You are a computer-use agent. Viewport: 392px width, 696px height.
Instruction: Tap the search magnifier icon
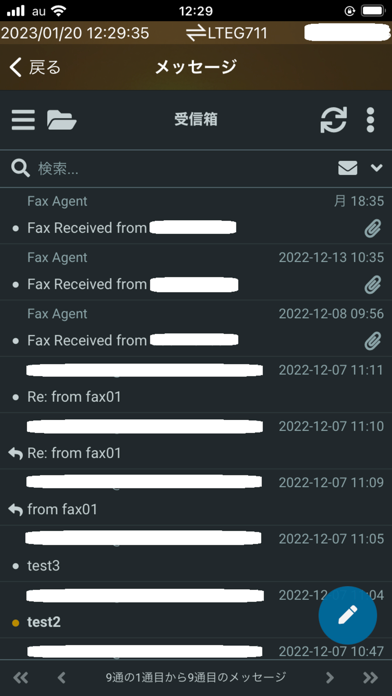click(20, 169)
